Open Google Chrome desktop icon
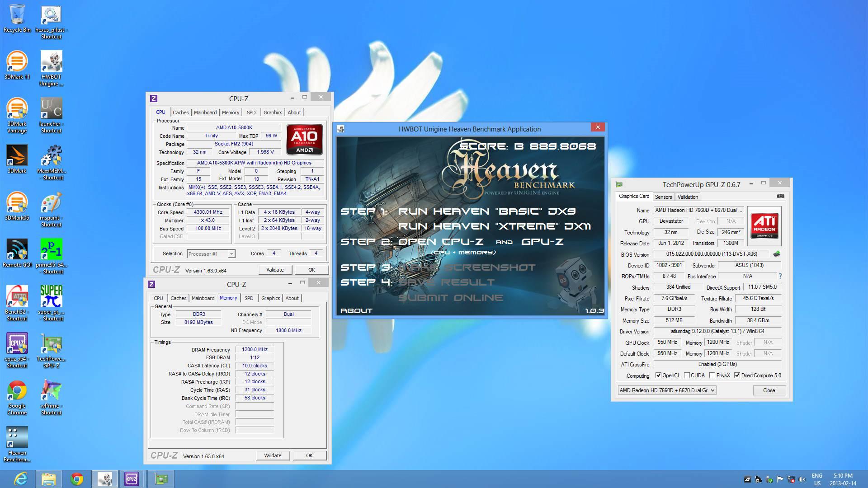This screenshot has height=488, width=868. [17, 397]
